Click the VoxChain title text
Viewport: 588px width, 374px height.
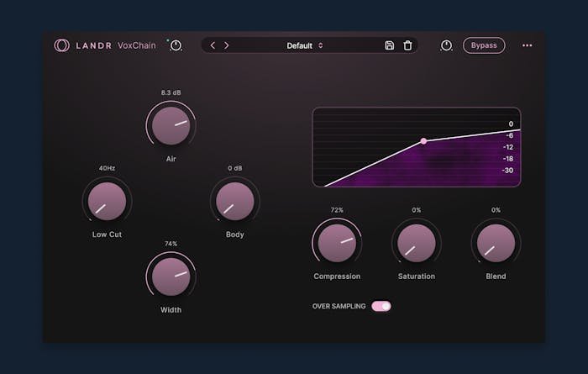tap(136, 45)
